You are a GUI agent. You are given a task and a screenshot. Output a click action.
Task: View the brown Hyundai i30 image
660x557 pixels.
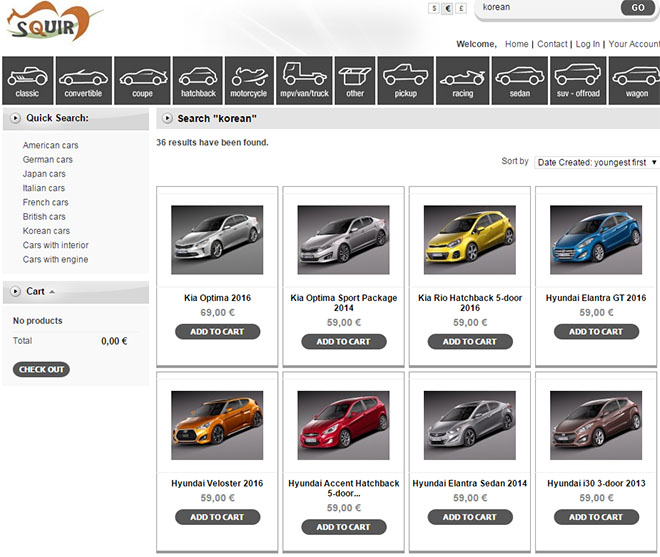click(596, 425)
